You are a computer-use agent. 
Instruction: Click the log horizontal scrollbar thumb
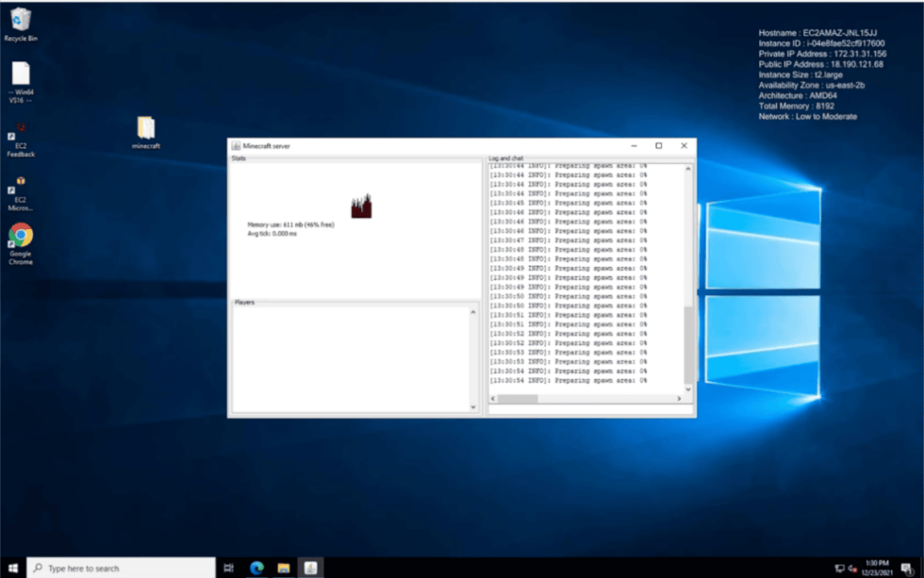[x=518, y=399]
